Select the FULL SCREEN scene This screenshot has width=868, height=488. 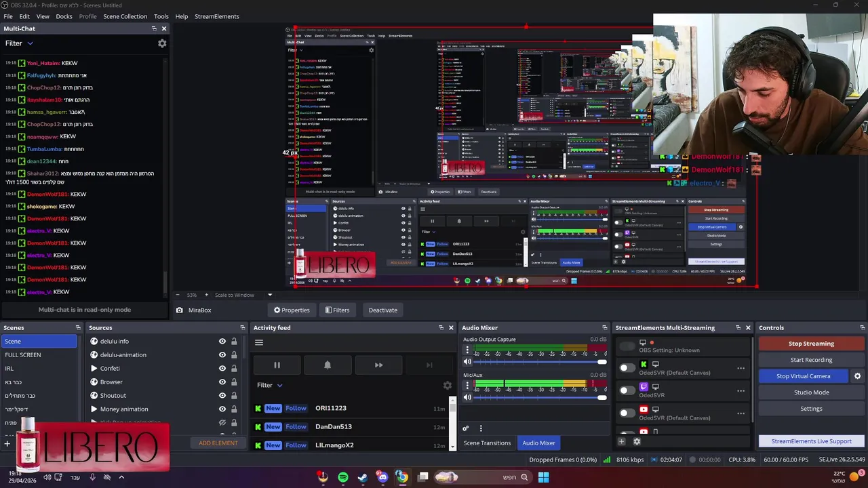coord(39,354)
